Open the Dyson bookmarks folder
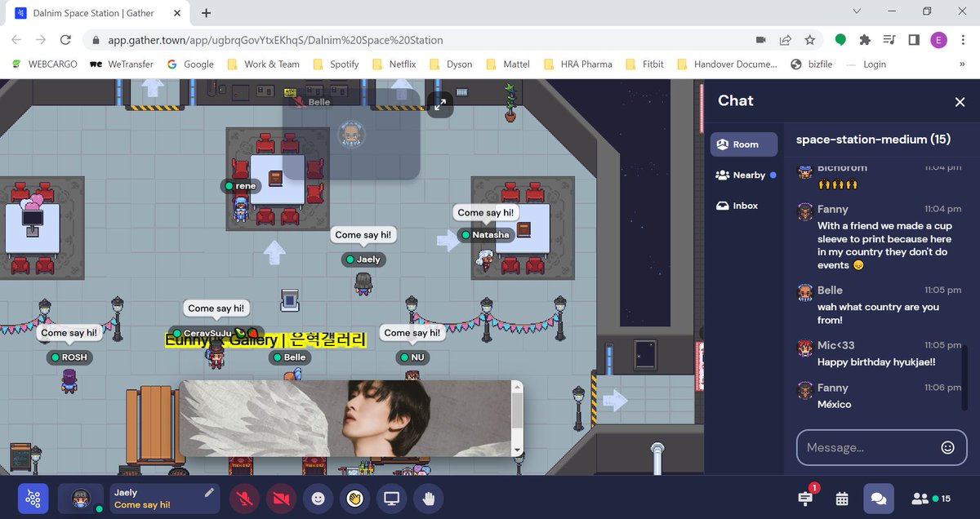This screenshot has width=980, height=519. pyautogui.click(x=451, y=64)
